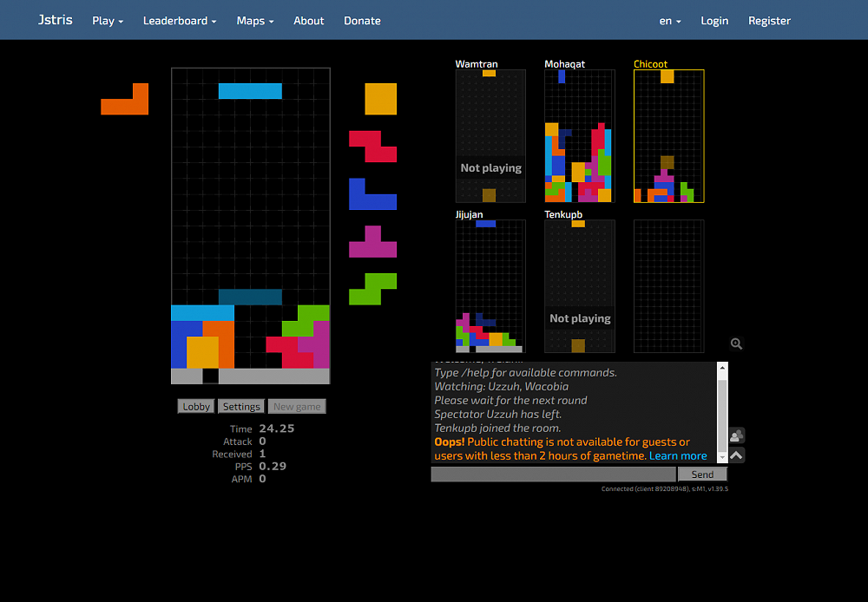The width and height of the screenshot is (868, 602).
Task: Open the Leaderboard dropdown
Action: pyautogui.click(x=180, y=21)
